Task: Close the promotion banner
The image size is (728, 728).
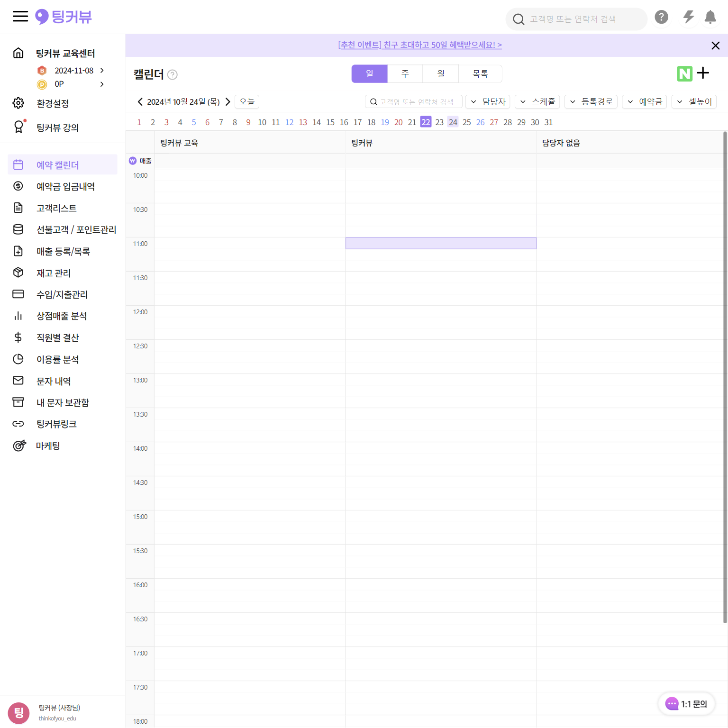Action: click(716, 45)
